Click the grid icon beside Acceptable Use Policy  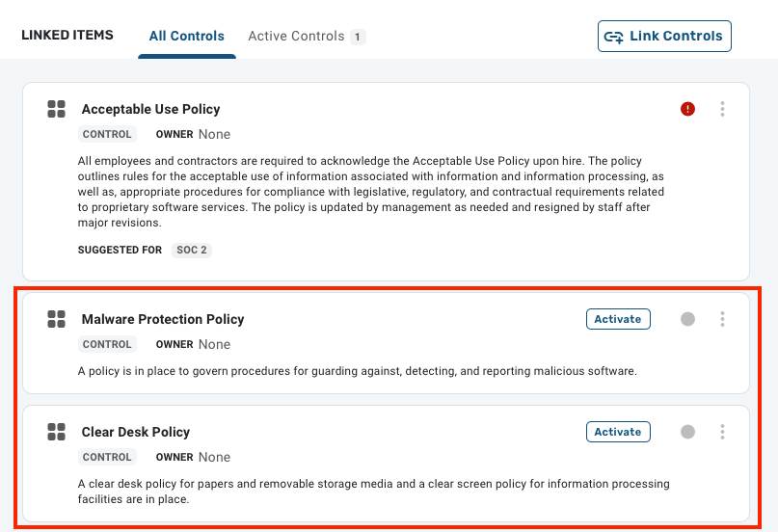point(56,109)
